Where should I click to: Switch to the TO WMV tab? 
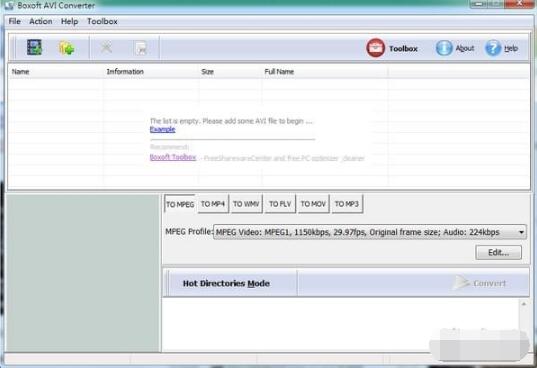pyautogui.click(x=246, y=204)
